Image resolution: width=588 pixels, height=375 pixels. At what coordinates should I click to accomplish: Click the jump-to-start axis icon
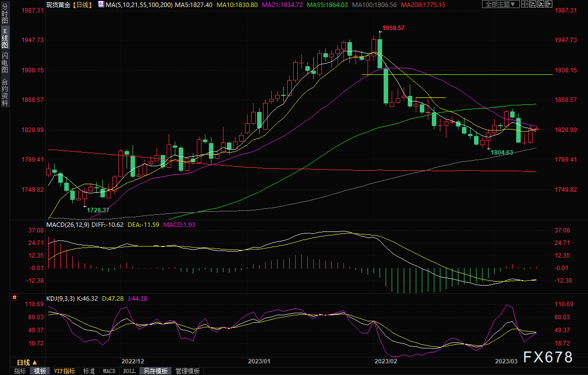tap(532, 4)
